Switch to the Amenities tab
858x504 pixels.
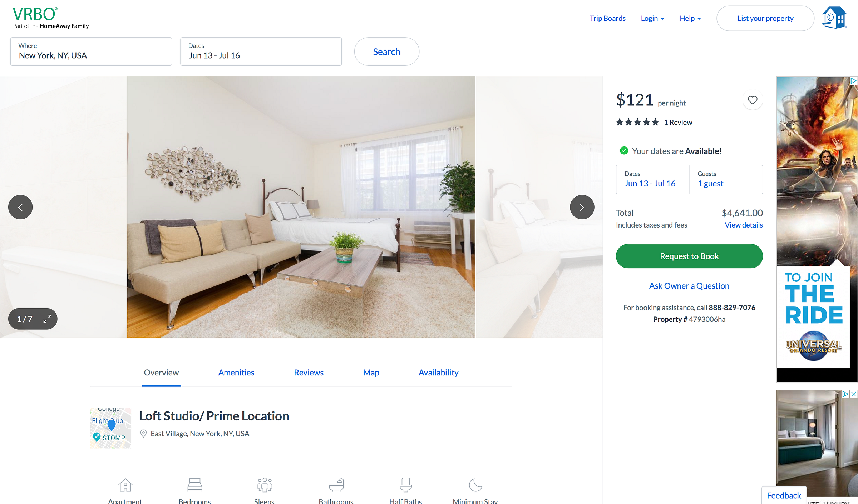236,373
